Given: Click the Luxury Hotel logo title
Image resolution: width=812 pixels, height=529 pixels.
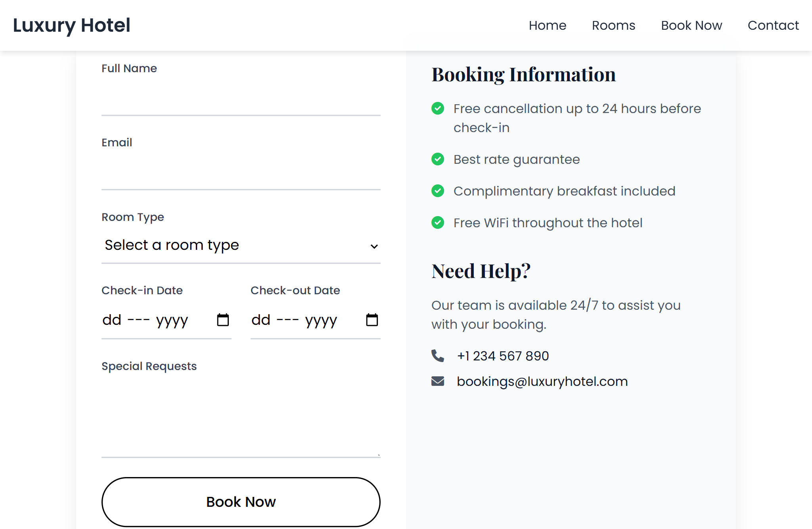Looking at the screenshot, I should tap(71, 25).
